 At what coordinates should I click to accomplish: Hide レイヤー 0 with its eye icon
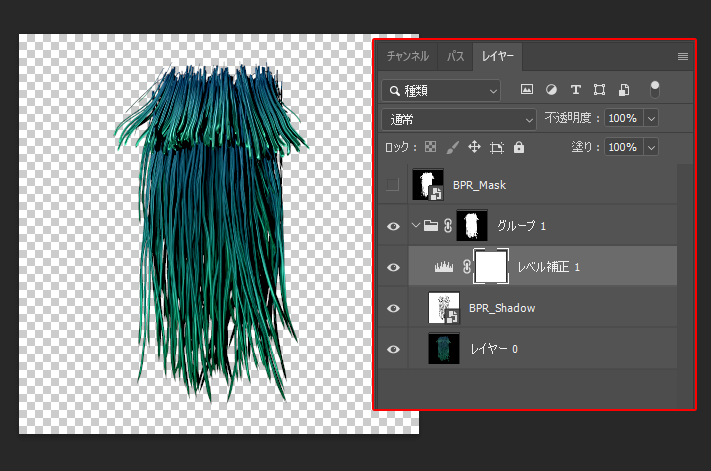[393, 349]
